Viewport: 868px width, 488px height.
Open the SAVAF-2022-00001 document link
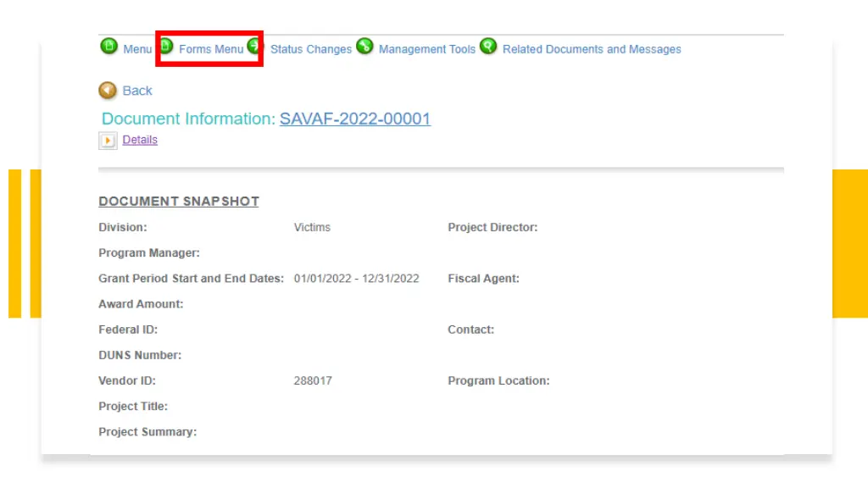[355, 119]
